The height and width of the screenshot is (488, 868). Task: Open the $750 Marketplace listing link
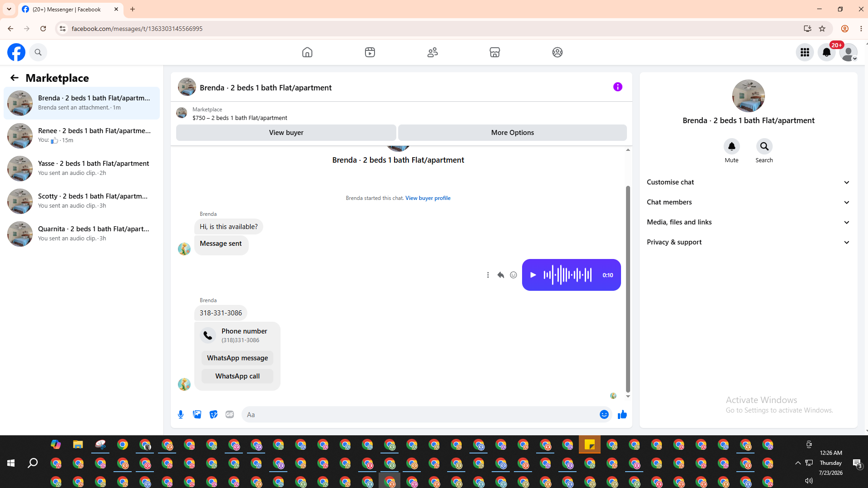click(x=240, y=118)
